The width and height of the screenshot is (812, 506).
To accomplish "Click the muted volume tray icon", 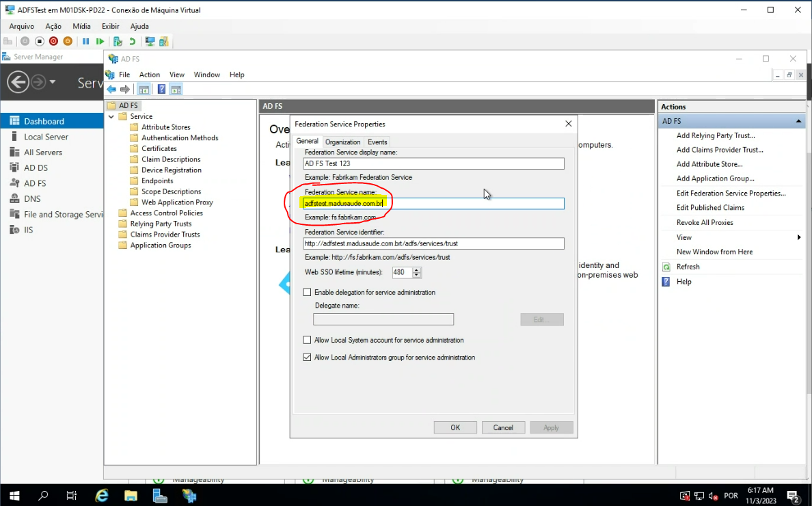I will (x=713, y=496).
